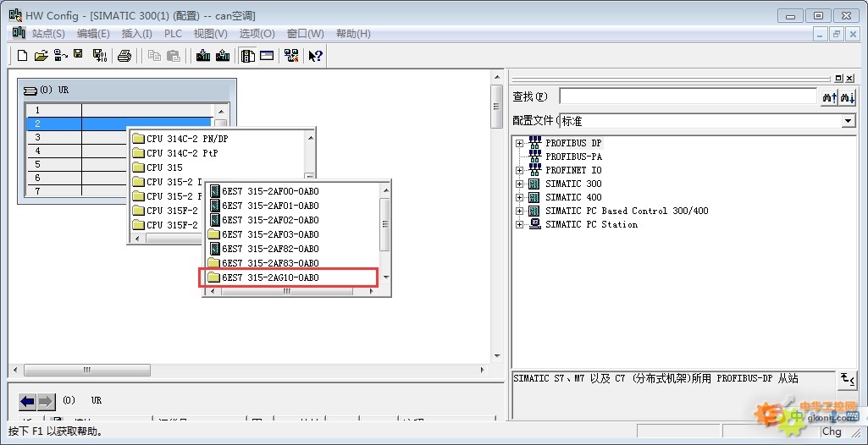Image resolution: width=868 pixels, height=445 pixels.
Task: Select folder 6ES7 315-2AF83-0AB0
Action: [263, 263]
